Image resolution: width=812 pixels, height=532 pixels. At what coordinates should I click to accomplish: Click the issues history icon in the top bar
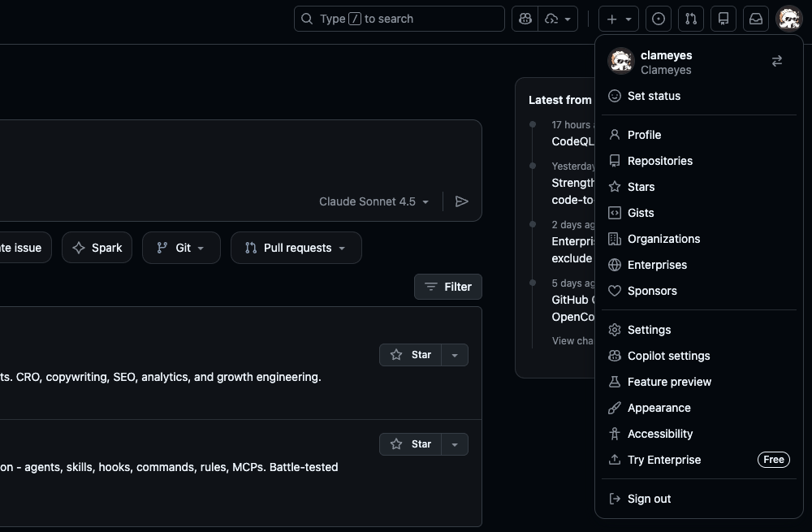[x=658, y=18]
